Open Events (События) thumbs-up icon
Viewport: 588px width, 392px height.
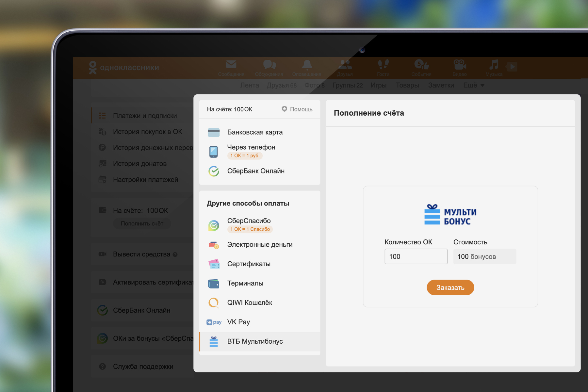pyautogui.click(x=421, y=65)
